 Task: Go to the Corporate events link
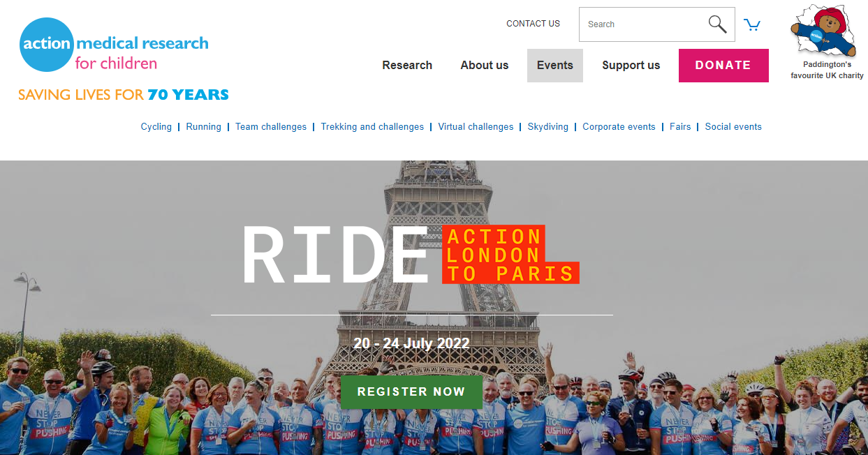coord(619,127)
